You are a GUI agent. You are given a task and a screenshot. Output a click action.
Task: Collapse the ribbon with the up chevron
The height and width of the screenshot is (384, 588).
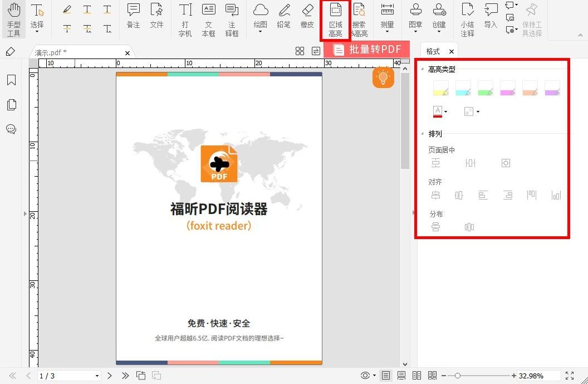(581, 35)
